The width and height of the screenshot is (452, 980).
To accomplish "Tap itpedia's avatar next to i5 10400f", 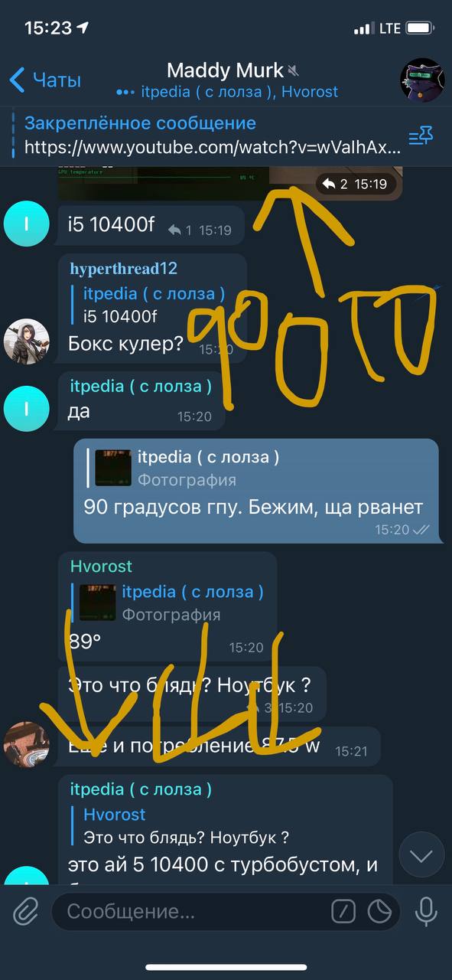I will tap(27, 224).
